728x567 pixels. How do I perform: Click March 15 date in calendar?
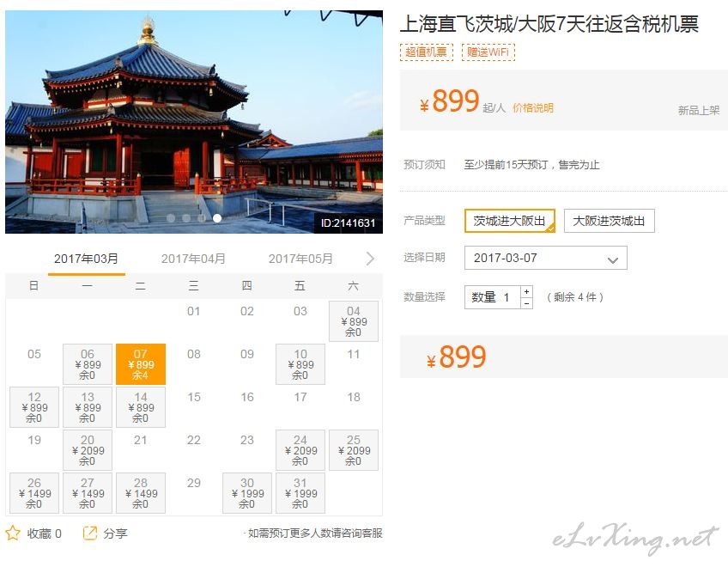[194, 397]
